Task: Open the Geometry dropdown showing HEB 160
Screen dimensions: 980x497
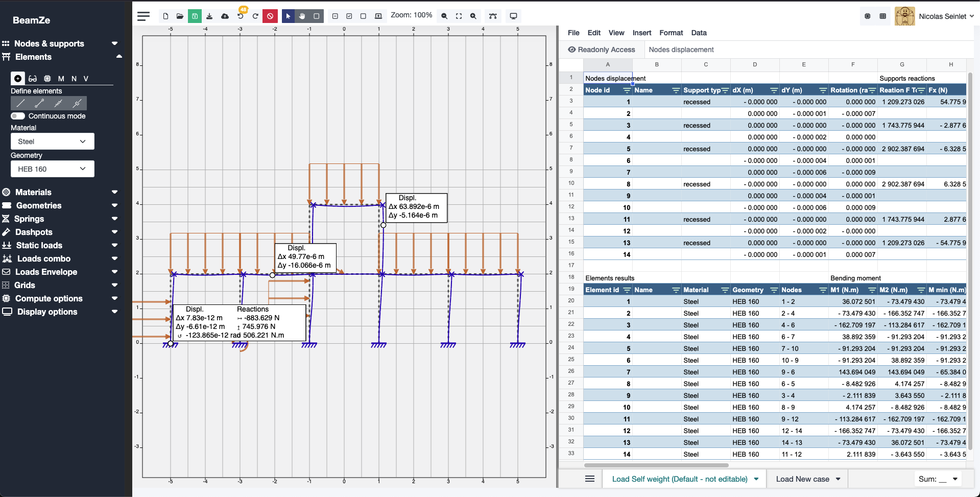Action: (52, 169)
